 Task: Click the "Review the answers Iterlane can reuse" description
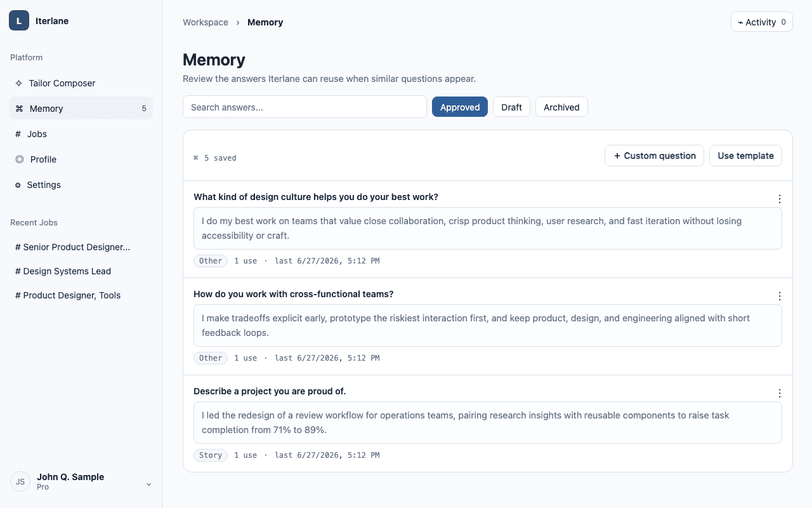pyautogui.click(x=329, y=79)
